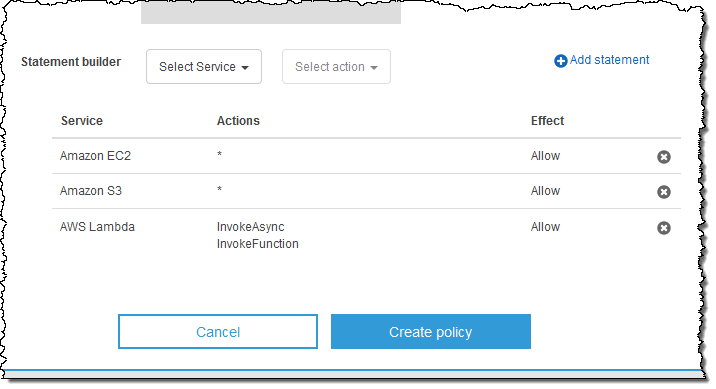Select the Amazon S3 service row

[366, 191]
